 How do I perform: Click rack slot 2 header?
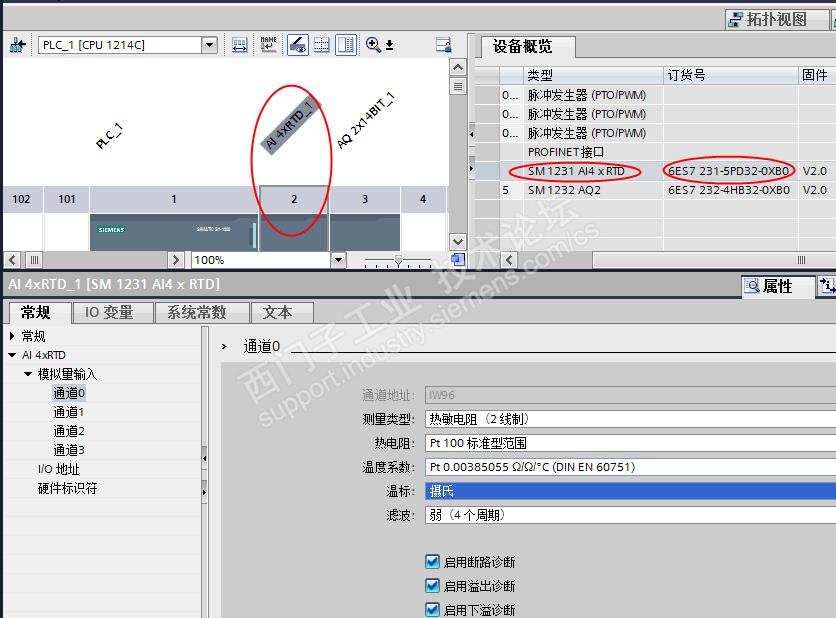294,199
